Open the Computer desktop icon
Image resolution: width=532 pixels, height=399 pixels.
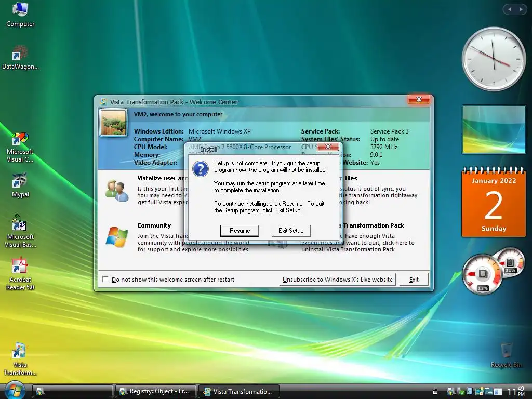pos(20,15)
